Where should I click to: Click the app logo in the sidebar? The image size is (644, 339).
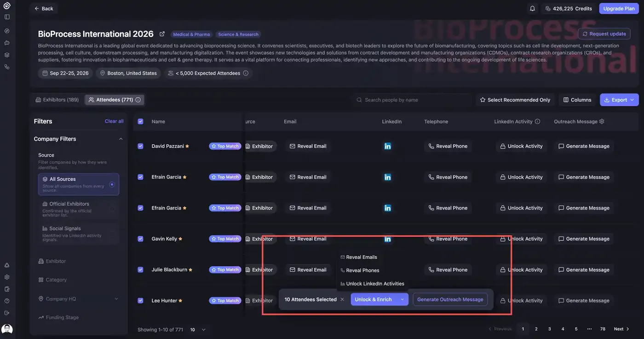pos(7,6)
